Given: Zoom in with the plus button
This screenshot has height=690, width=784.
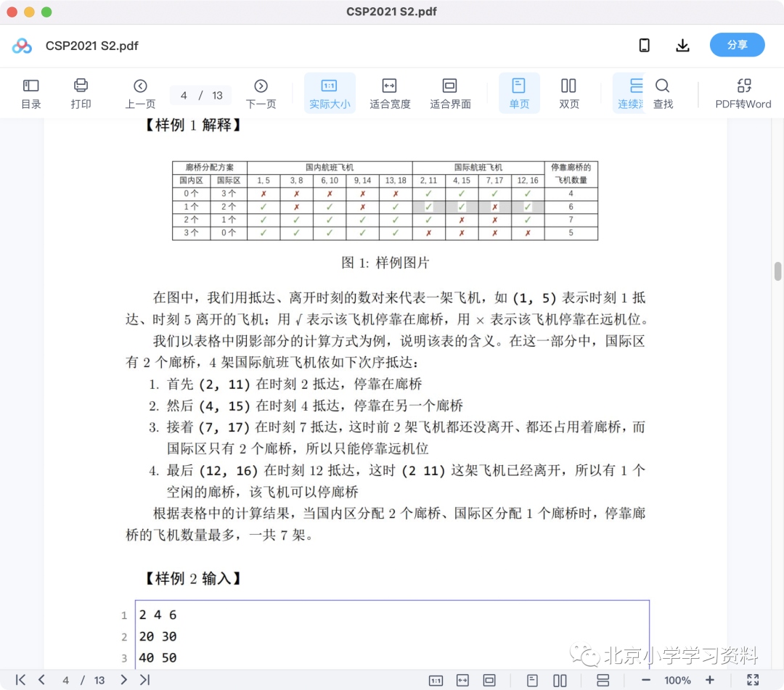Looking at the screenshot, I should pos(709,680).
